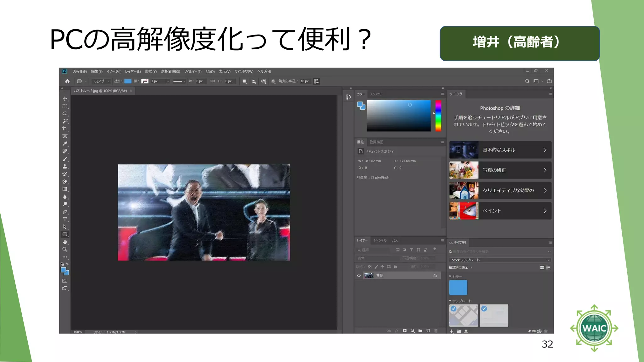Open 基本的なスキル tutorial chevron
The height and width of the screenshot is (362, 644).
pyautogui.click(x=545, y=150)
